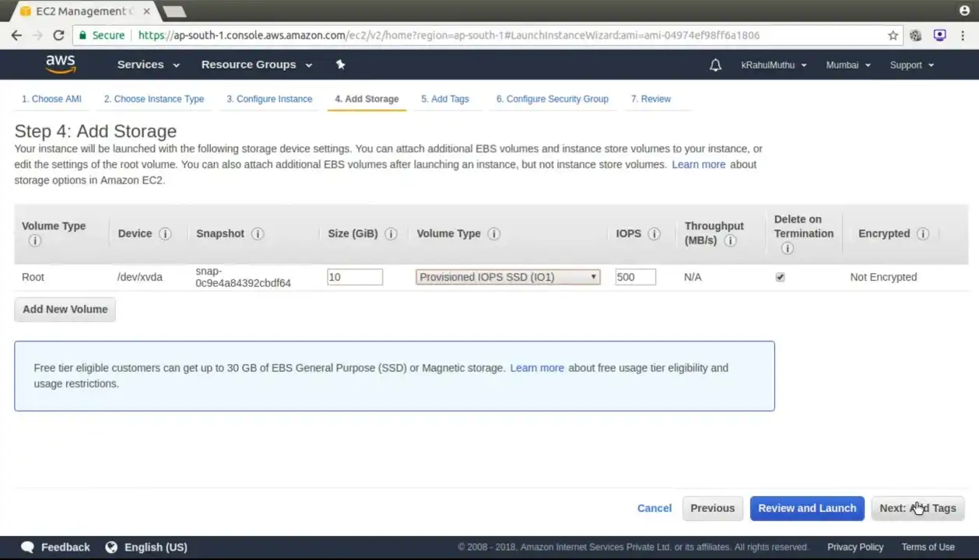The image size is (979, 560).
Task: Jump to step 6. Configure Security Group
Action: click(x=553, y=99)
